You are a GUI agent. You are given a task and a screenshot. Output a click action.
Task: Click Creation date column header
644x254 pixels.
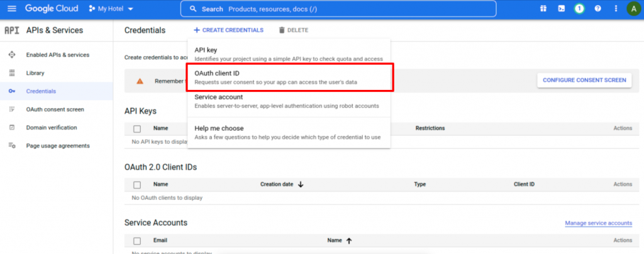click(x=277, y=184)
